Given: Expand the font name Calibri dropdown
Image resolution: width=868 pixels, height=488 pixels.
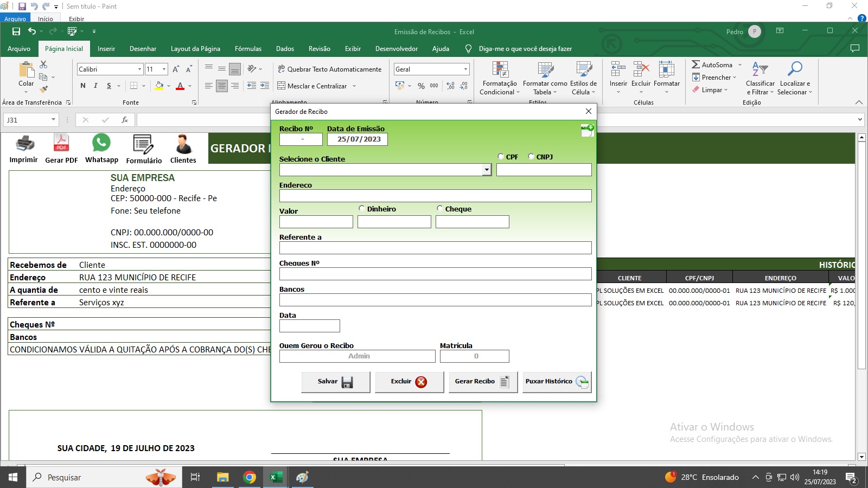Looking at the screenshot, I should (x=139, y=69).
